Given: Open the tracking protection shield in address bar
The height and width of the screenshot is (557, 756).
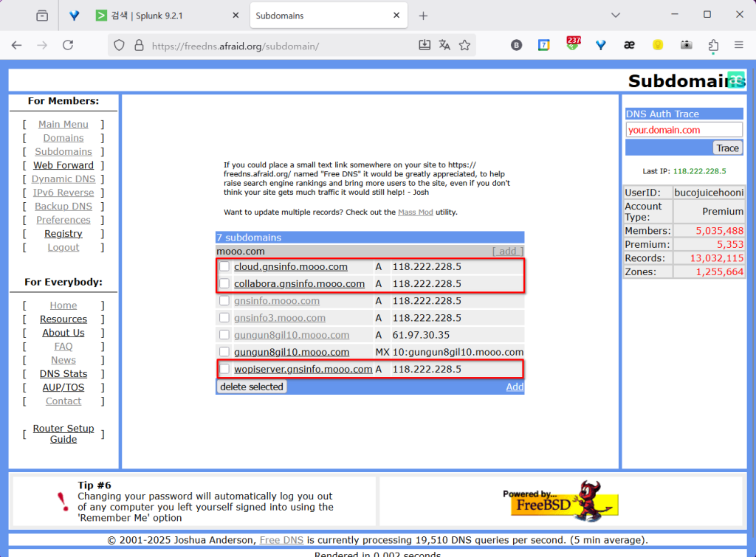Looking at the screenshot, I should point(118,45).
